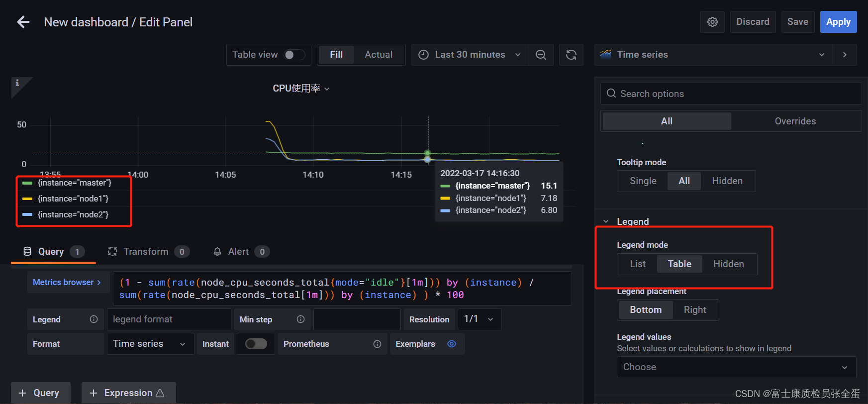Click the {instance="node1"} legend label

(73, 199)
